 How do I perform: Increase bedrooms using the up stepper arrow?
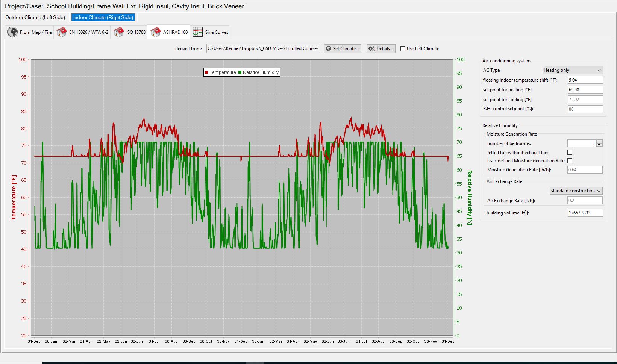click(599, 142)
